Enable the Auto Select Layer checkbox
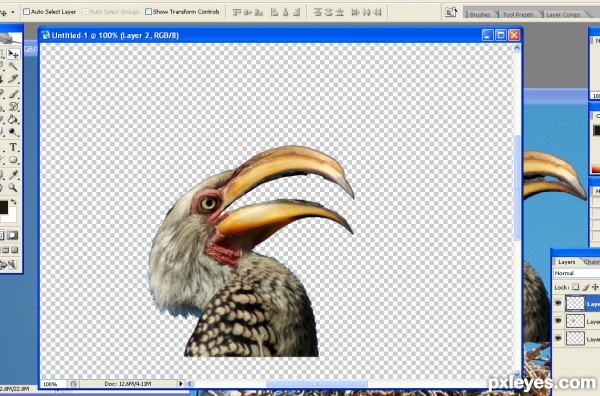600x396 pixels. [26, 12]
